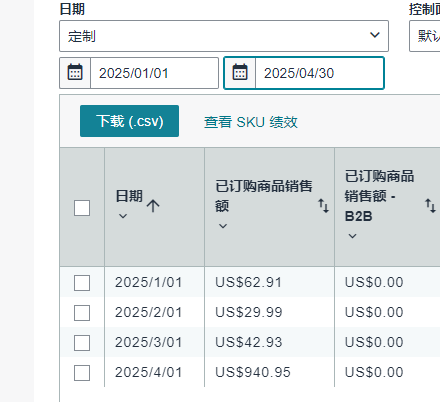
Task: Click the 2025/04/30 end date field
Action: [x=319, y=73]
